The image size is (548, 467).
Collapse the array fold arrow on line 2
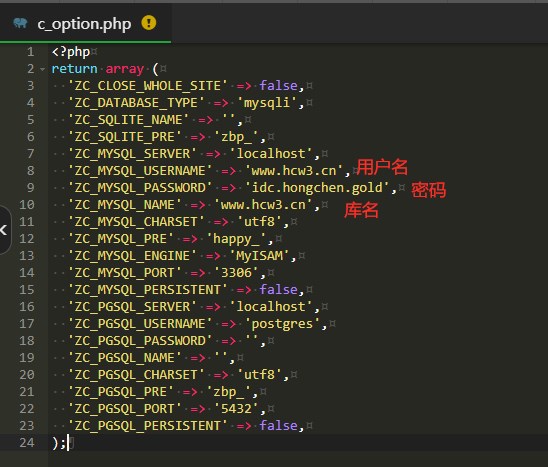click(43, 69)
